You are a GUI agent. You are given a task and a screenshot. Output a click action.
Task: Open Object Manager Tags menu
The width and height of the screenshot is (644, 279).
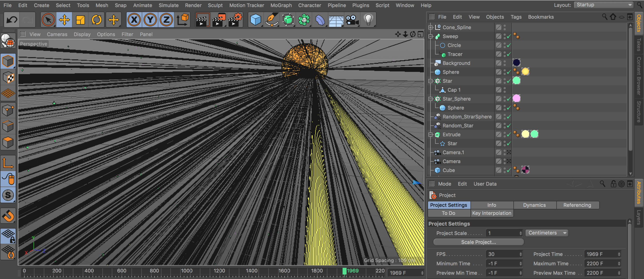(x=516, y=17)
